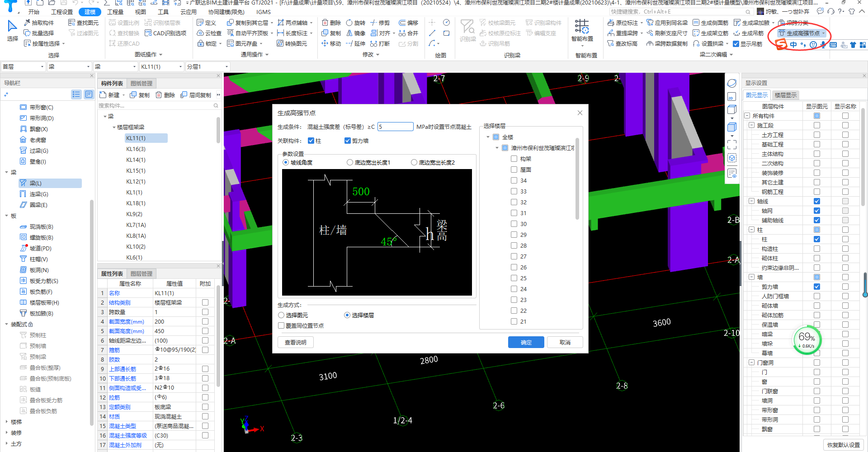Click the 偏移 offset icon
The height and width of the screenshot is (452, 868).
402,23
